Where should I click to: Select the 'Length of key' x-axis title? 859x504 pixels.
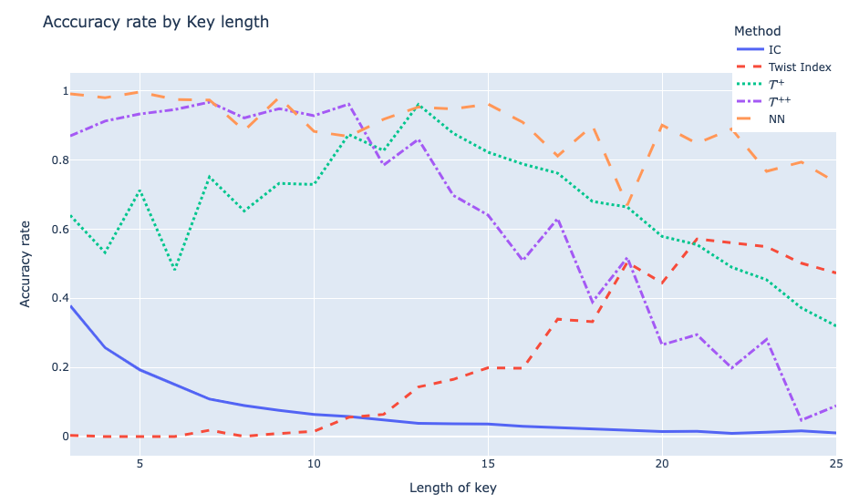452,488
